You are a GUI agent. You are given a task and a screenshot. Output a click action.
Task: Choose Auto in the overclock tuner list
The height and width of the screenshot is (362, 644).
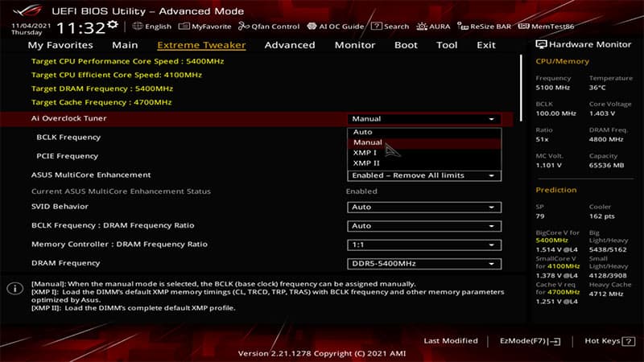[424, 132]
